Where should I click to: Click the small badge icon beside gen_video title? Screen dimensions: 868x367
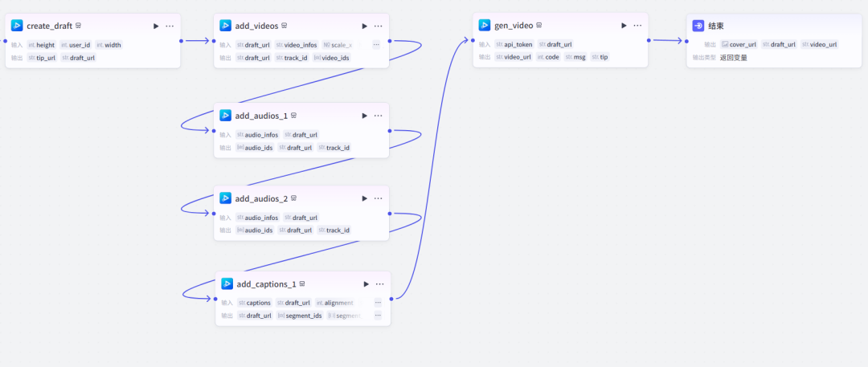(539, 26)
